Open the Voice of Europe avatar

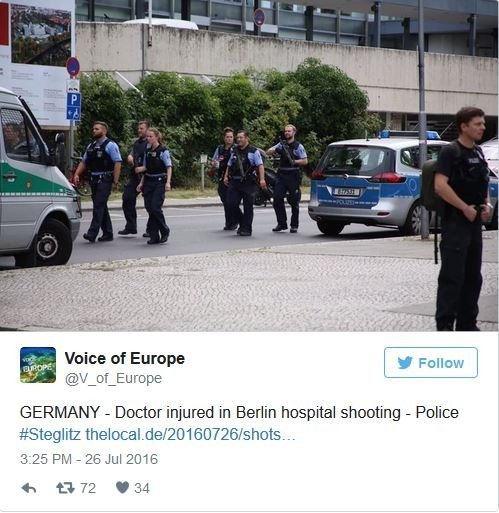(x=38, y=365)
